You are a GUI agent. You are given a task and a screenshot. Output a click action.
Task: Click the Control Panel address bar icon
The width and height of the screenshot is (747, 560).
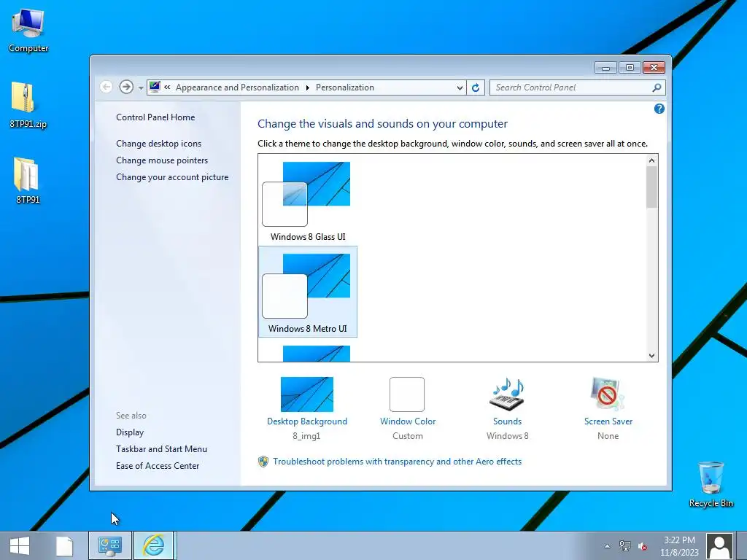tap(155, 87)
